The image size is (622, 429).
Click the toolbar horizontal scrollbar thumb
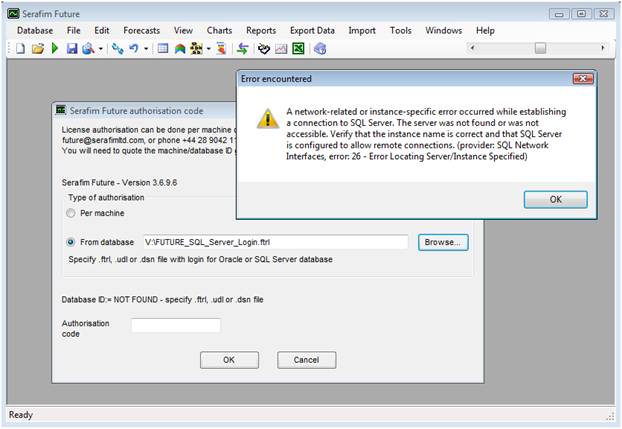click(540, 48)
